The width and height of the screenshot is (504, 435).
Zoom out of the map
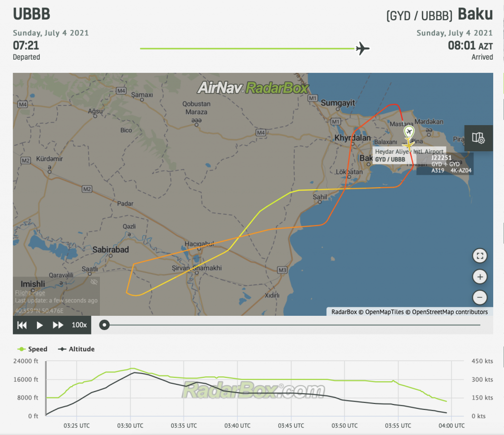pos(479,298)
